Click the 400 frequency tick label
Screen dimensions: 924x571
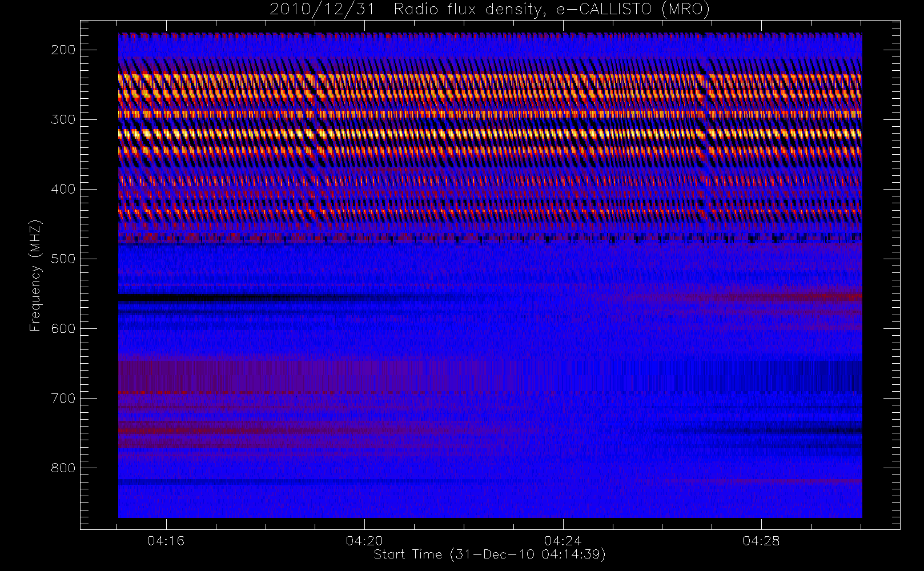[63, 189]
